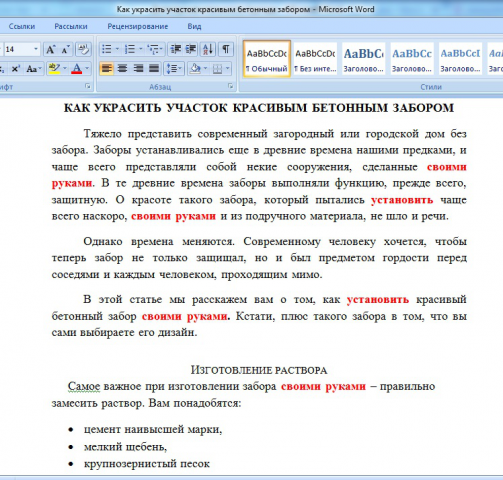This screenshot has width=503, height=480.
Task: Decrease paragraph indent
Action: [175, 49]
